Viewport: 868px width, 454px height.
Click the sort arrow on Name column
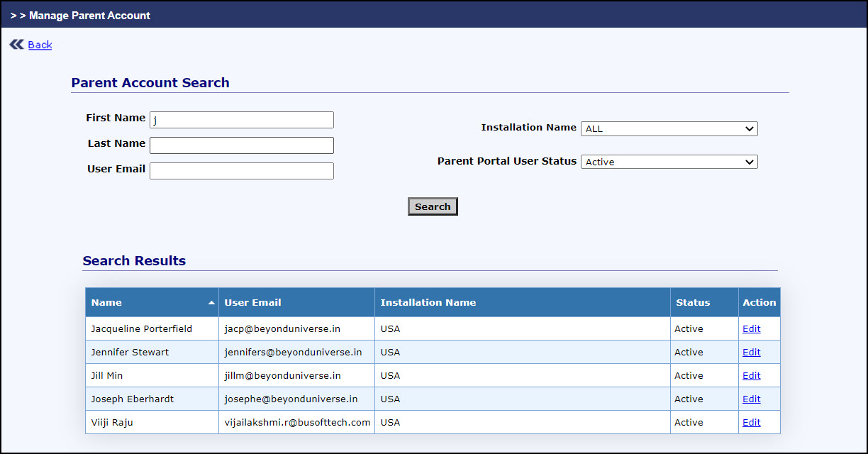211,302
